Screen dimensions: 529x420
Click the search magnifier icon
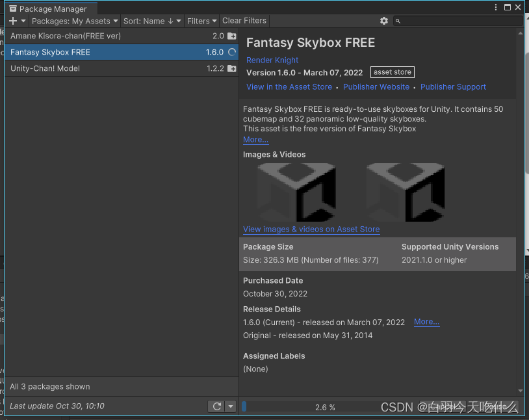tap(398, 21)
